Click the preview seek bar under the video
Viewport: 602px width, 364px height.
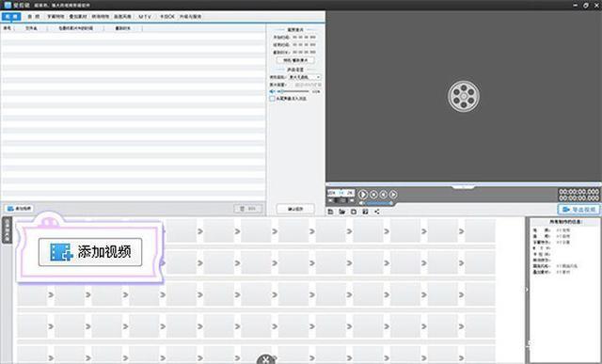coord(464,184)
